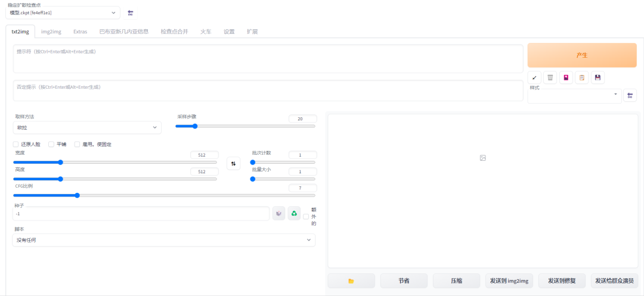Click the 否定提示 negative prompt box

[x=268, y=90]
